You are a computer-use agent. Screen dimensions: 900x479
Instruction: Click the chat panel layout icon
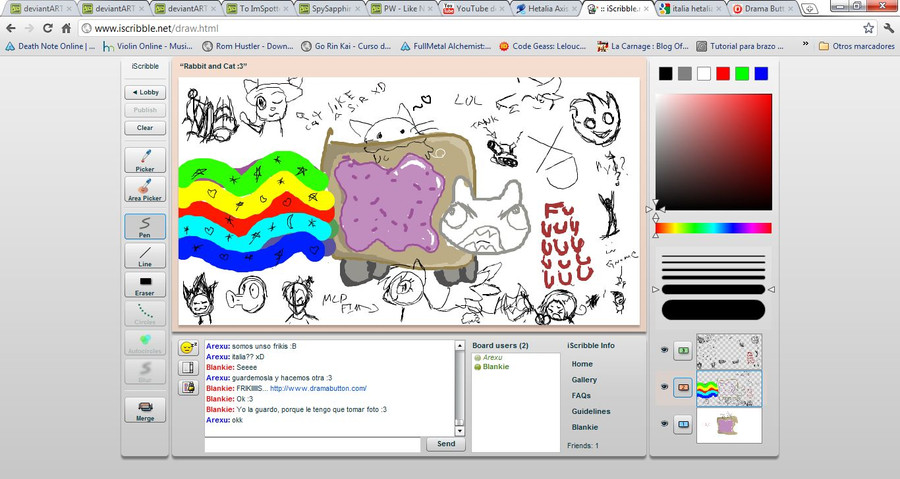[x=188, y=368]
